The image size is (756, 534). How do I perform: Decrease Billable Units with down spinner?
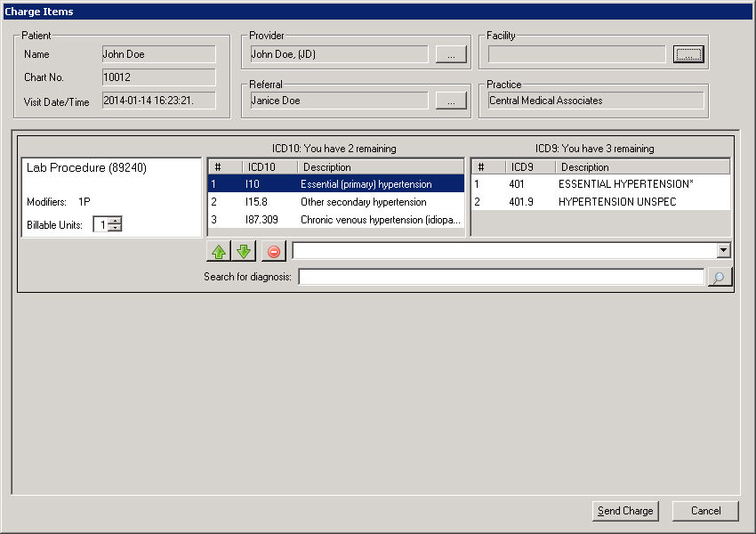point(115,228)
